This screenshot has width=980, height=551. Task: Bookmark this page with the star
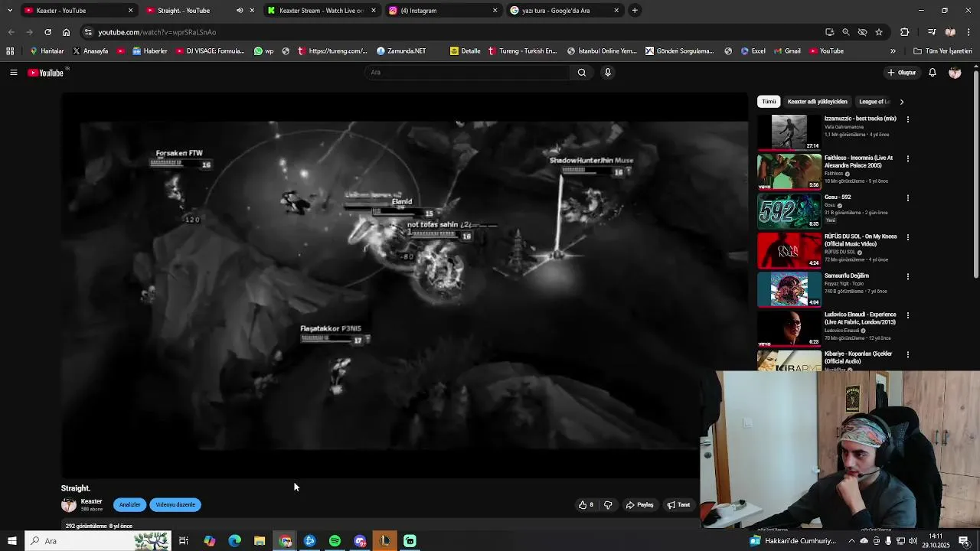pyautogui.click(x=879, y=32)
